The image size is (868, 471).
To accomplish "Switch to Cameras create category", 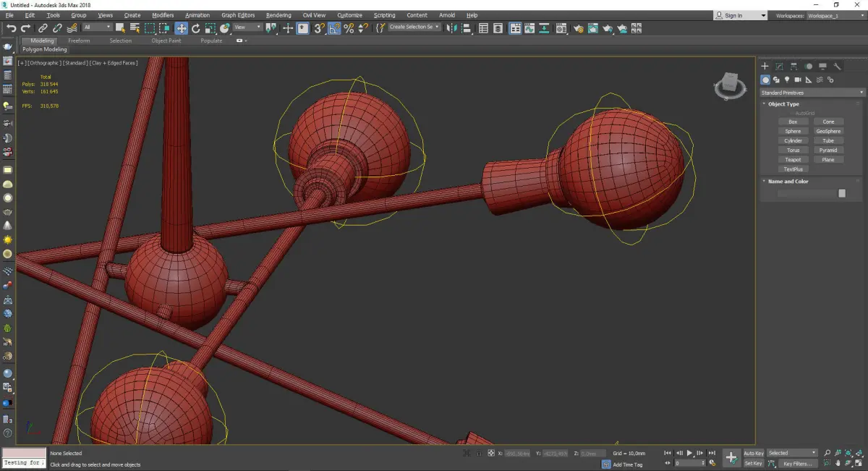I will [x=798, y=80].
